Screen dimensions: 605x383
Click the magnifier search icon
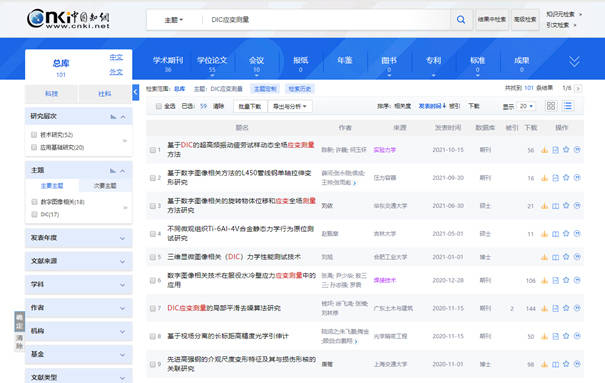(x=461, y=19)
